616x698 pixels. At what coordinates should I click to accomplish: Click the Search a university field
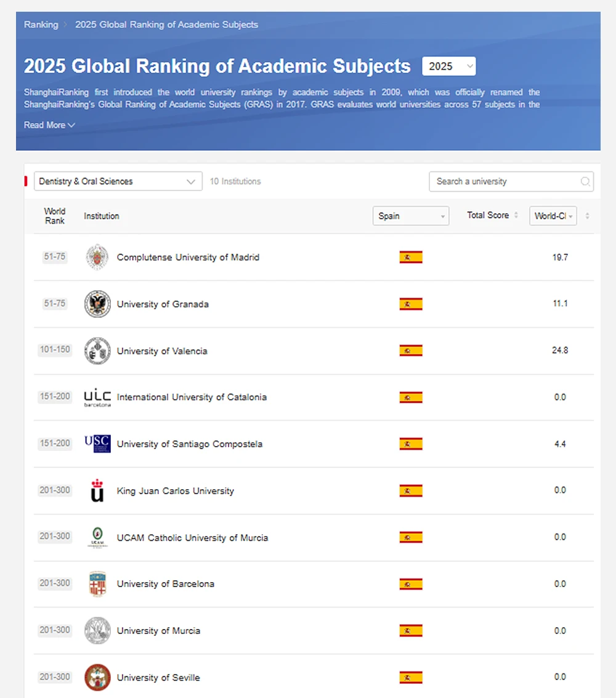tap(505, 182)
